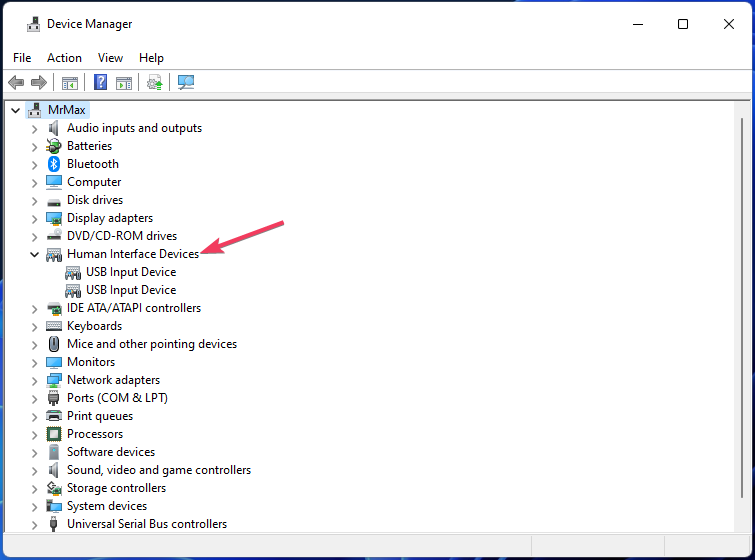The width and height of the screenshot is (755, 560).
Task: Click the Human Interface Devices icon
Action: (53, 254)
